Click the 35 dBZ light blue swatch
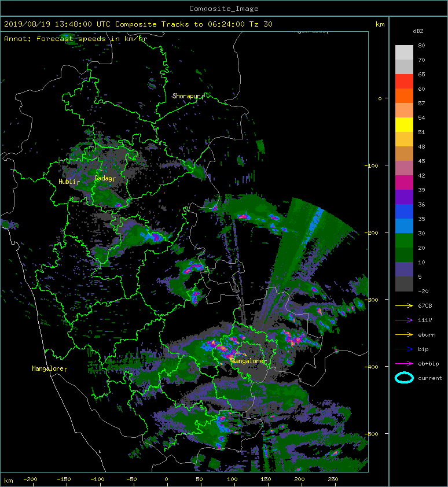The height and width of the screenshot is (487, 448). pos(404,226)
